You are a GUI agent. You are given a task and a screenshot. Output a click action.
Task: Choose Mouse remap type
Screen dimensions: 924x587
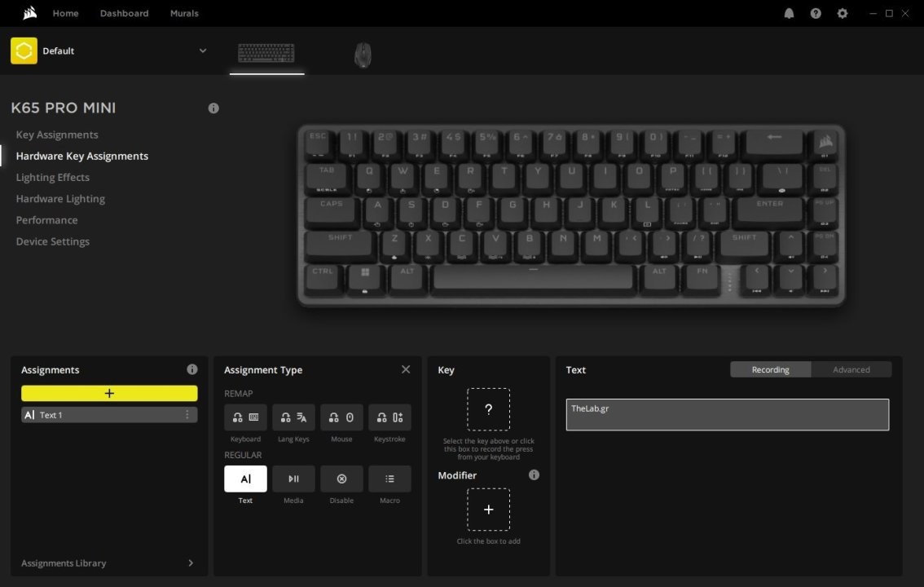pos(341,417)
